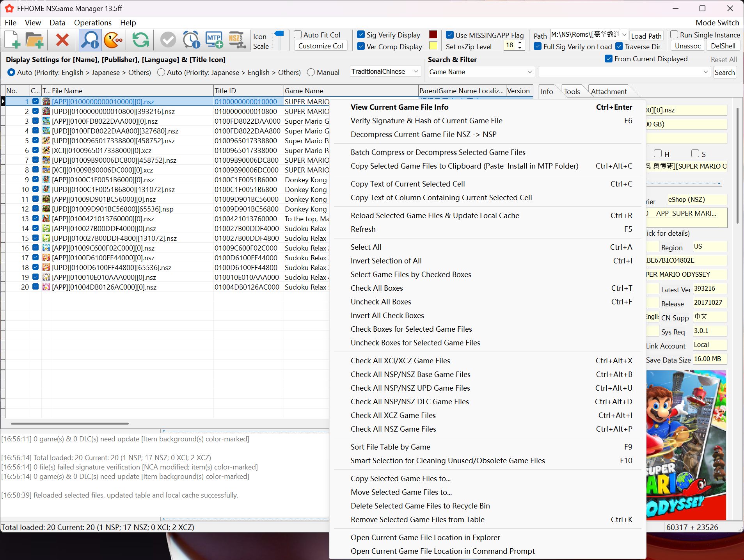
Task: Toggle the magnifier game info toolbar icon
Action: pos(90,40)
